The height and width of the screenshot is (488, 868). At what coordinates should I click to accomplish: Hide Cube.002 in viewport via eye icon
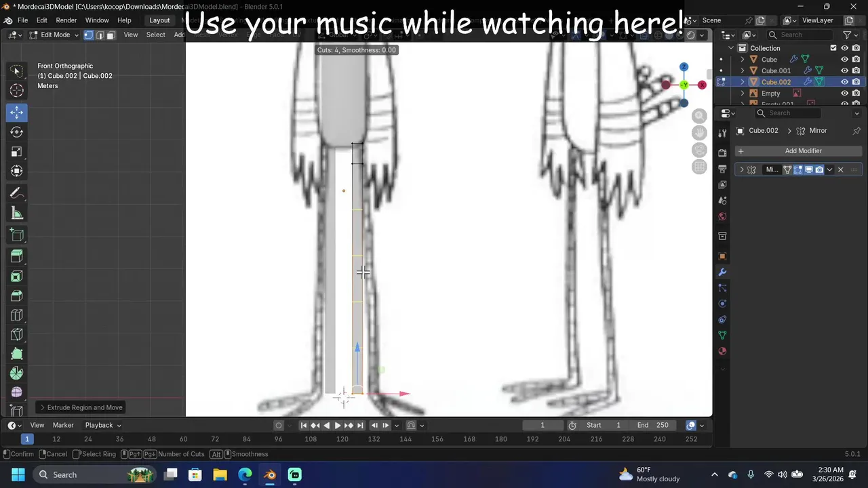coord(845,82)
